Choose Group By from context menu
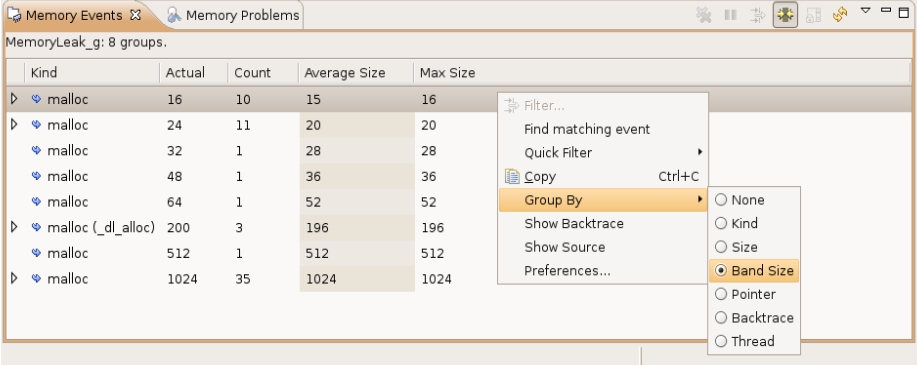The image size is (918, 365). click(603, 200)
